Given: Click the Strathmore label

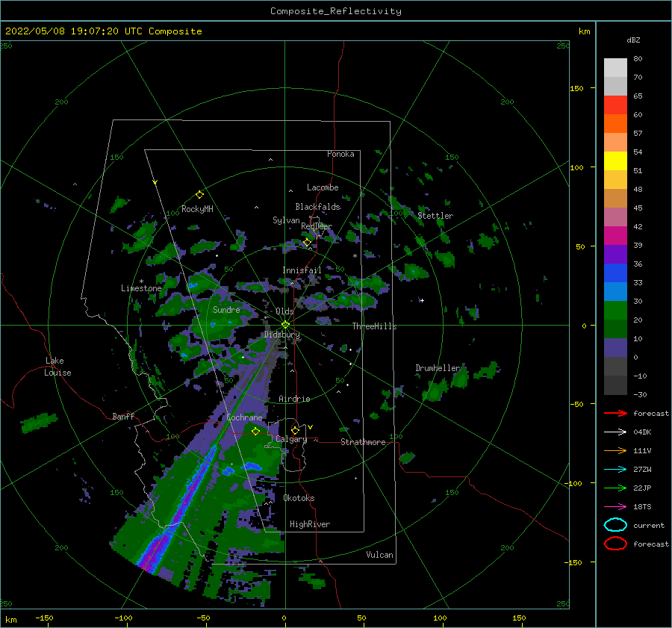Looking at the screenshot, I should click(363, 442).
